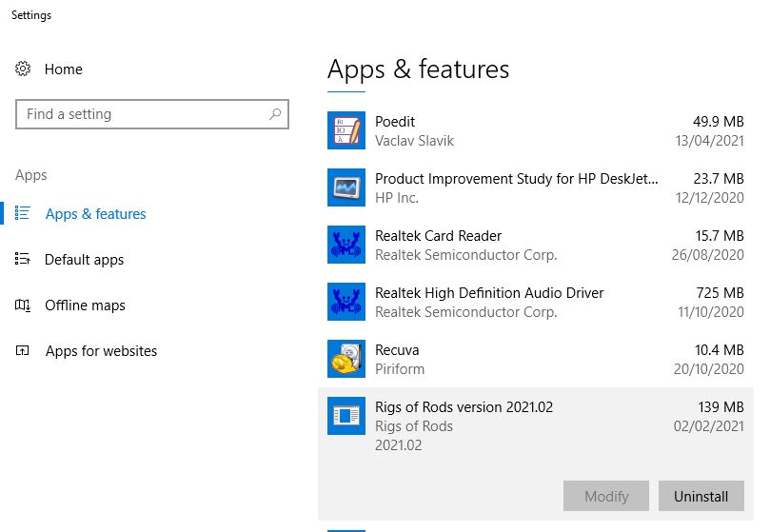Click Rigs of Rods publisher line

point(414,426)
